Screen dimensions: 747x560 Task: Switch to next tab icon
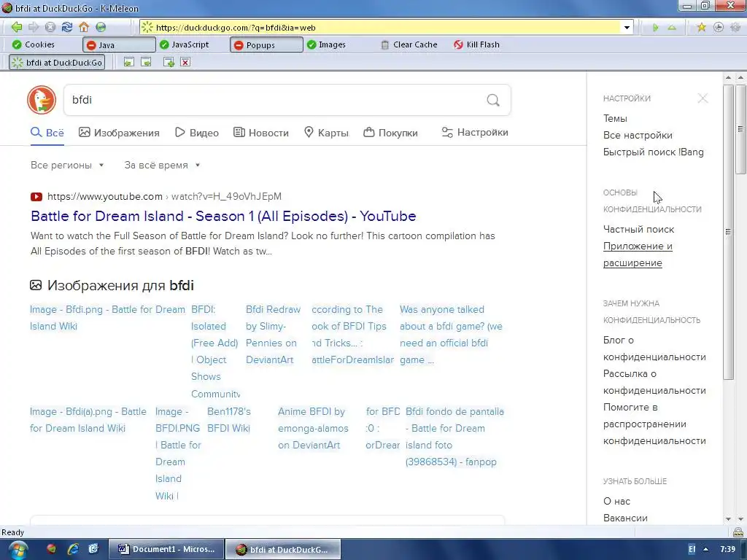(146, 63)
